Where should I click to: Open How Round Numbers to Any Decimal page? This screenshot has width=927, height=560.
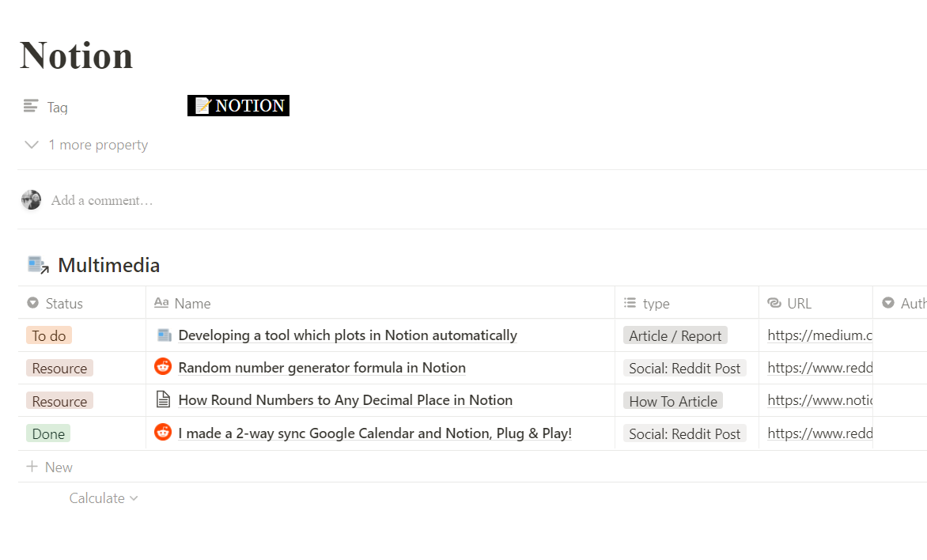point(346,400)
